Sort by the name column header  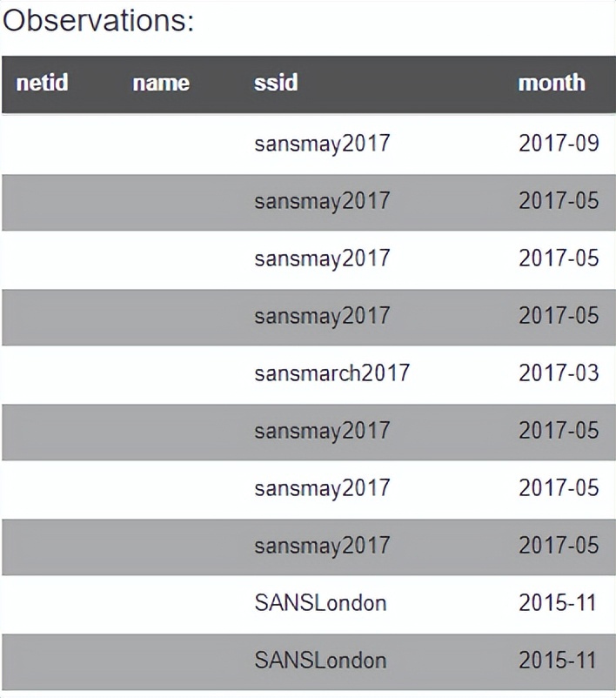pos(161,84)
